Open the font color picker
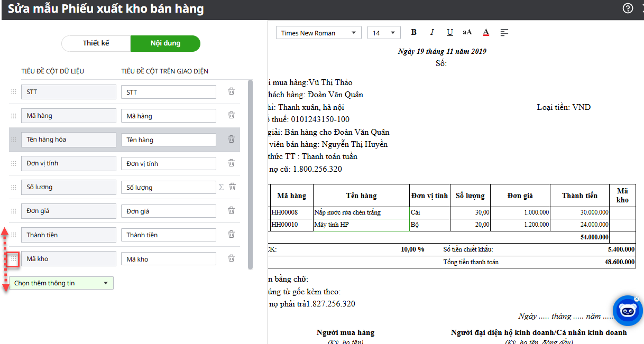This screenshot has width=644, height=344. click(486, 33)
